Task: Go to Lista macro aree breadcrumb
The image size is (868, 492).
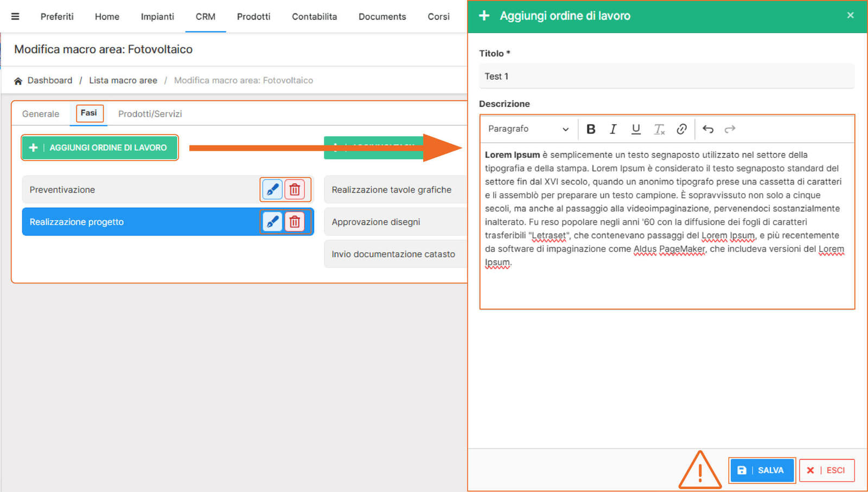Action: [x=123, y=80]
